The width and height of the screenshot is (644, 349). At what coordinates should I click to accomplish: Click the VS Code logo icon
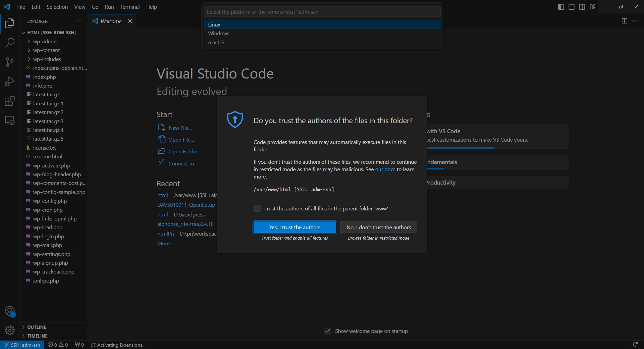coord(7,7)
